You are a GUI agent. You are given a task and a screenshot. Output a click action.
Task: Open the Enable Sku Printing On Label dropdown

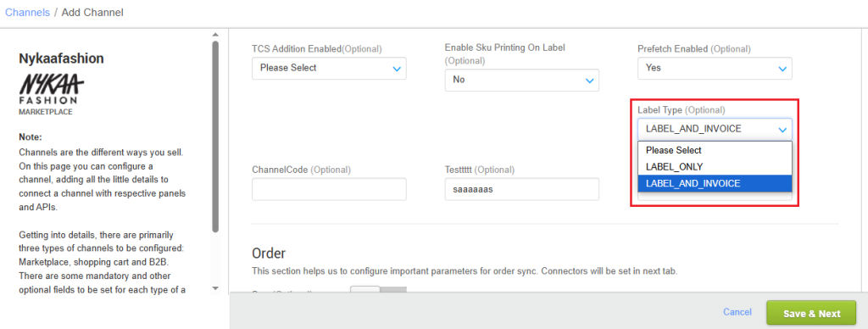click(x=522, y=80)
